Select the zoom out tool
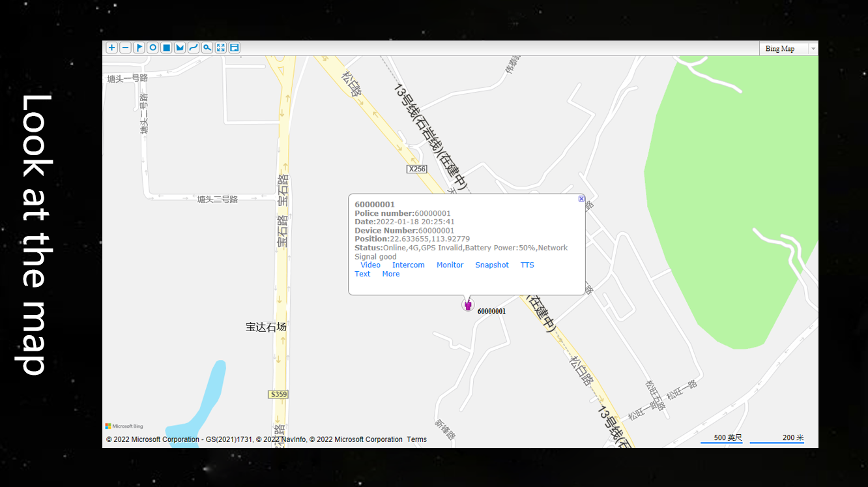Image resolution: width=868 pixels, height=487 pixels. coord(125,48)
